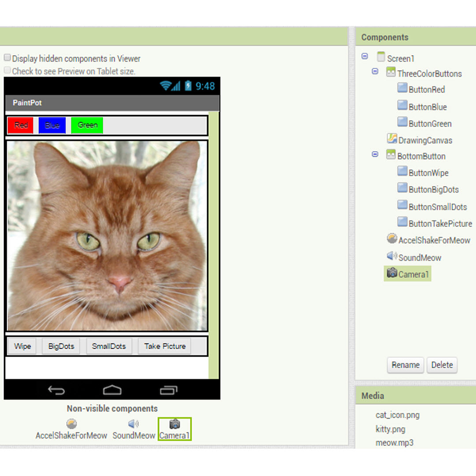Screen dimensions: 476x476
Task: Select ThreeColorButtons label in the component tree
Action: [x=429, y=74]
